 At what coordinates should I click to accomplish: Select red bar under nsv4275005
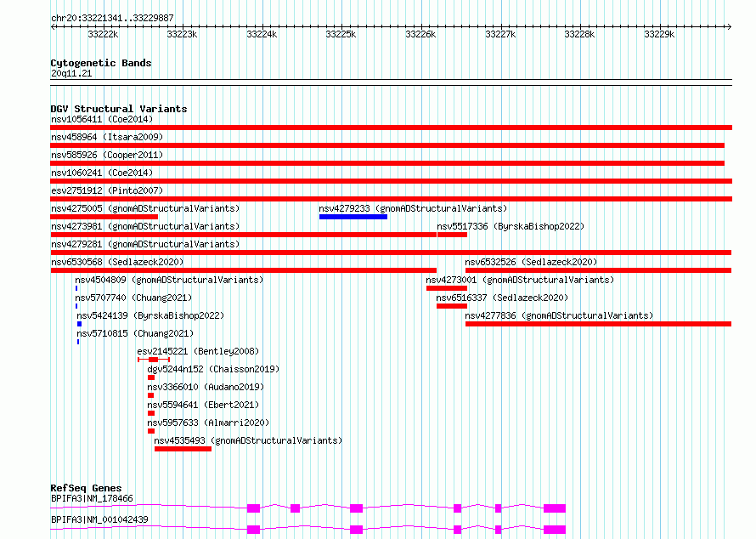104,217
